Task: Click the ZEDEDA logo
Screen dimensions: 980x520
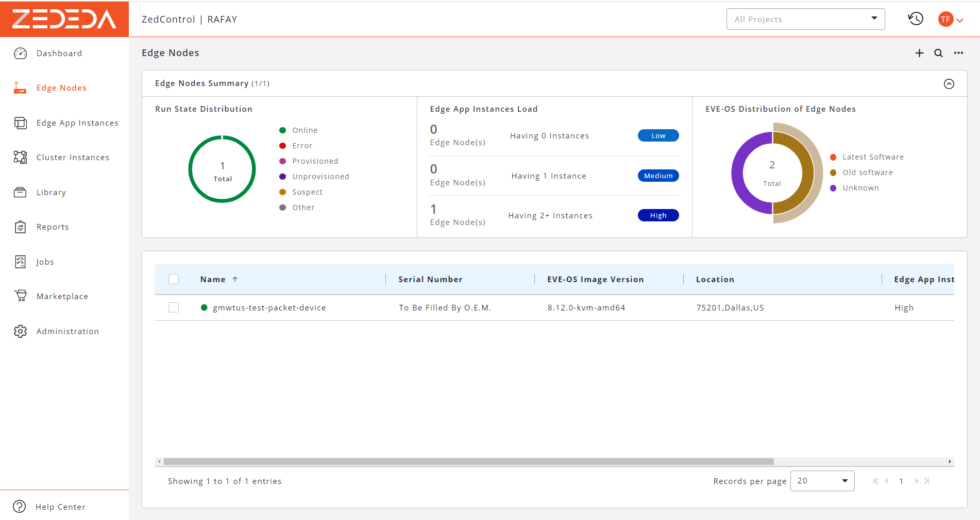Action: pos(64,19)
